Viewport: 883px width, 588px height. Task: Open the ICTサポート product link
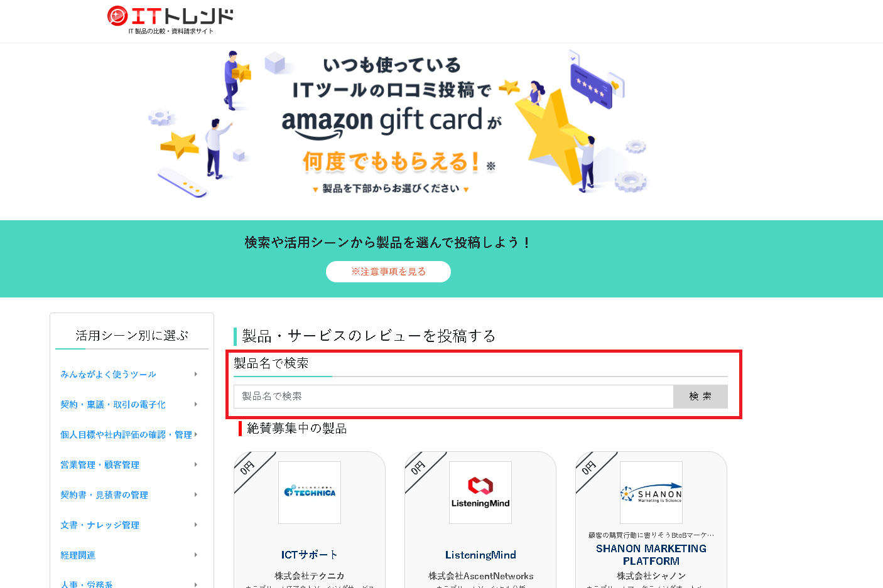(x=310, y=555)
